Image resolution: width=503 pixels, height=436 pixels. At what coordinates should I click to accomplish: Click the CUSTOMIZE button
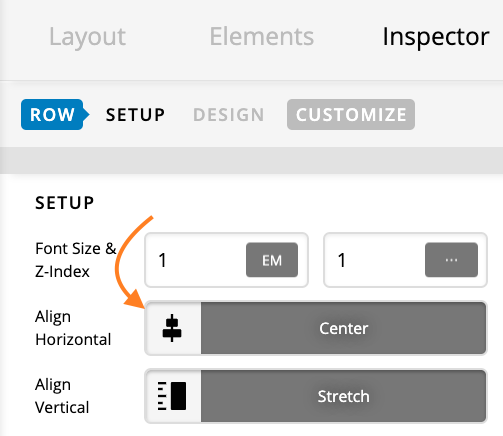pyautogui.click(x=351, y=114)
